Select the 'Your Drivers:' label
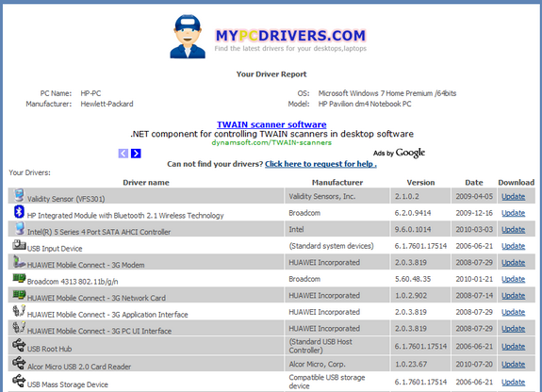542x392 pixels. (30, 172)
